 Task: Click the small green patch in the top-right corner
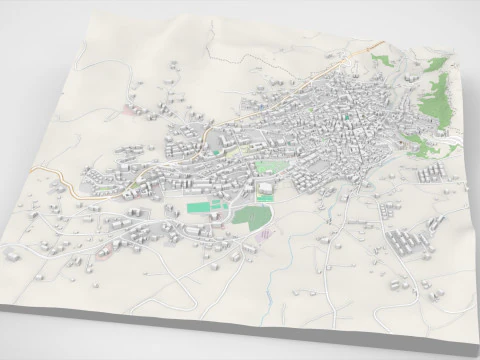(383, 61)
